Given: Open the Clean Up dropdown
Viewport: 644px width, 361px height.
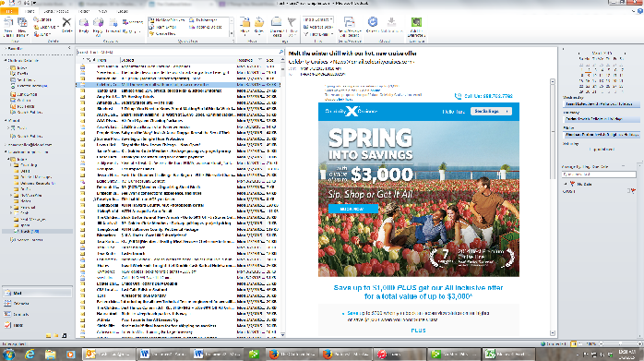Looking at the screenshot, I should coord(46,27).
